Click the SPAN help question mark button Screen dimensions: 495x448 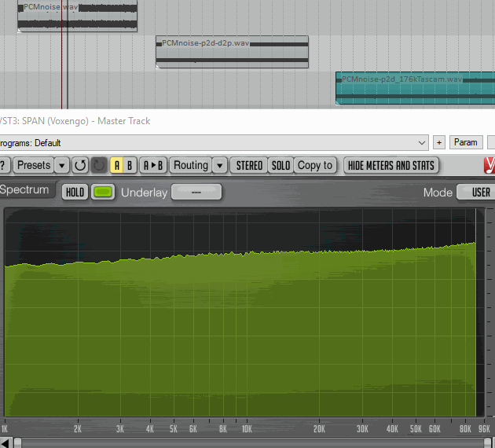click(x=3, y=165)
